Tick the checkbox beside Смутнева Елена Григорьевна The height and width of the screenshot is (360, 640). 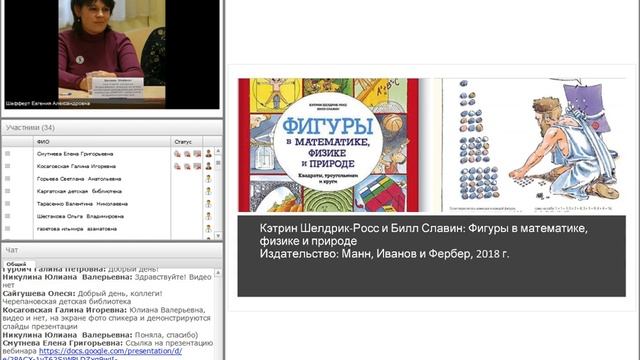[7, 153]
